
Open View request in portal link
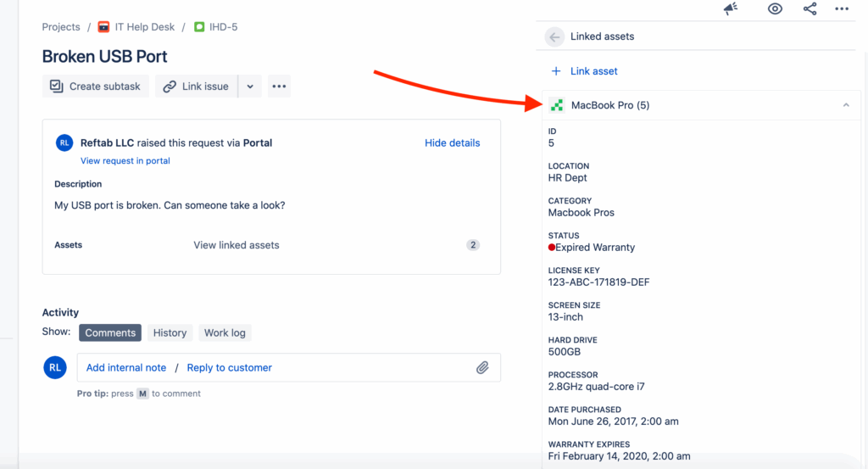[x=125, y=160]
